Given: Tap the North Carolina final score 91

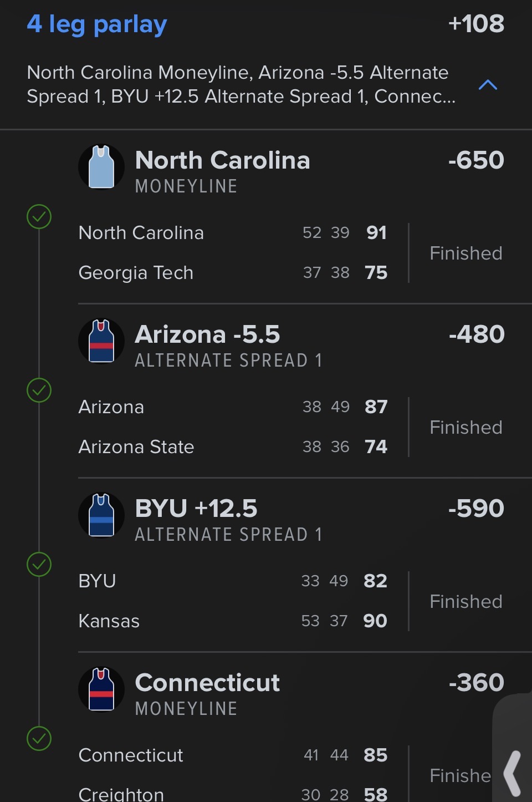Looking at the screenshot, I should [376, 232].
